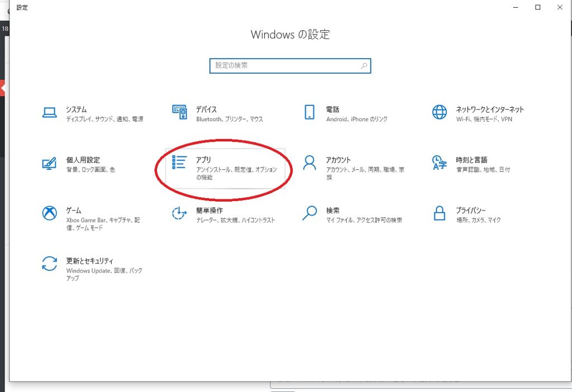
Task: Open the 簡単操作 title
Action: click(209, 211)
